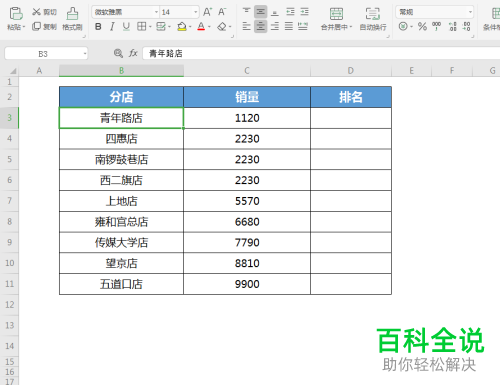Click the Paste (粘贴) clipboard icon

tap(16, 14)
